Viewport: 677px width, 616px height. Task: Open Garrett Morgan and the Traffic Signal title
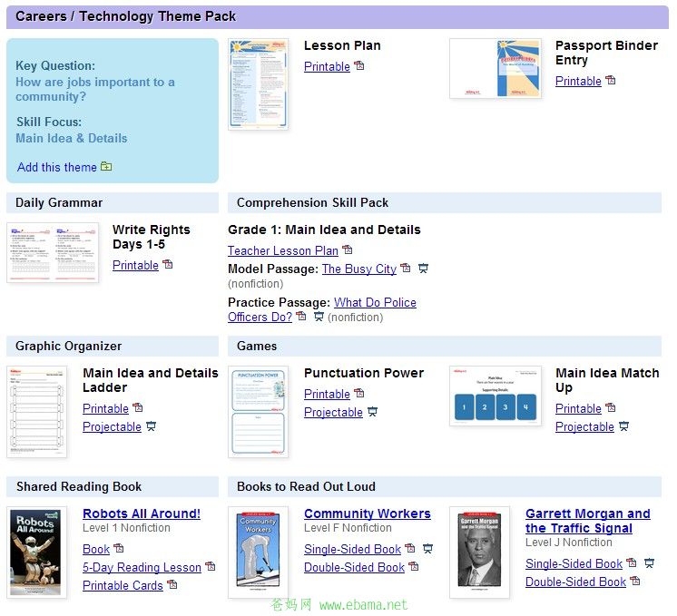[x=588, y=521]
